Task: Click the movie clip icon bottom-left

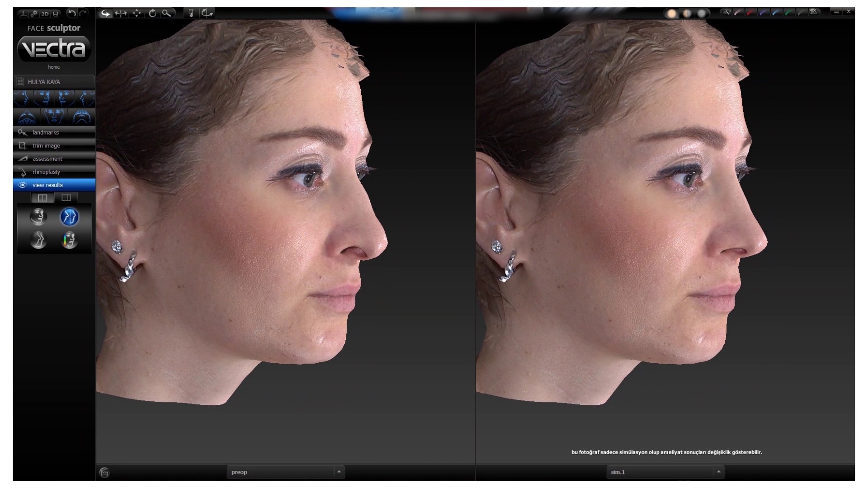Action: tap(104, 473)
